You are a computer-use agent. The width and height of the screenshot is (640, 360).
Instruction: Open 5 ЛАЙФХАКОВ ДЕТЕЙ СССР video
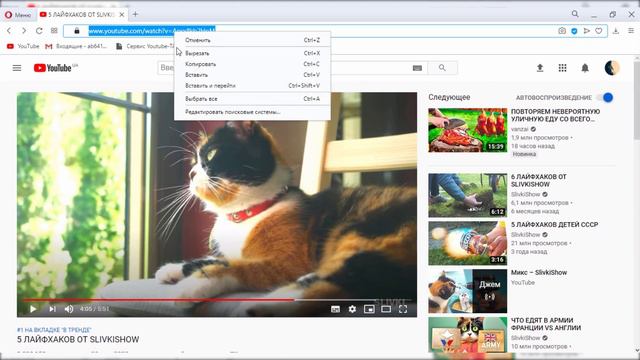[554, 224]
